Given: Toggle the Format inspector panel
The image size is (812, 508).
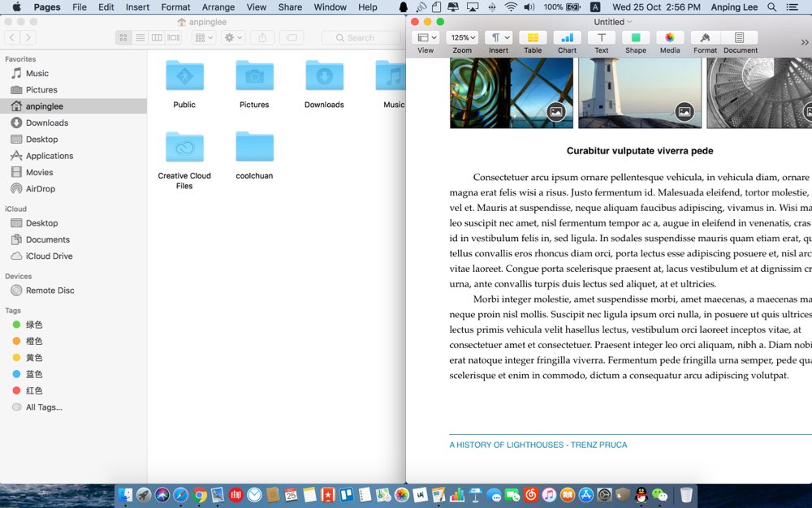Looking at the screenshot, I should coord(705,38).
